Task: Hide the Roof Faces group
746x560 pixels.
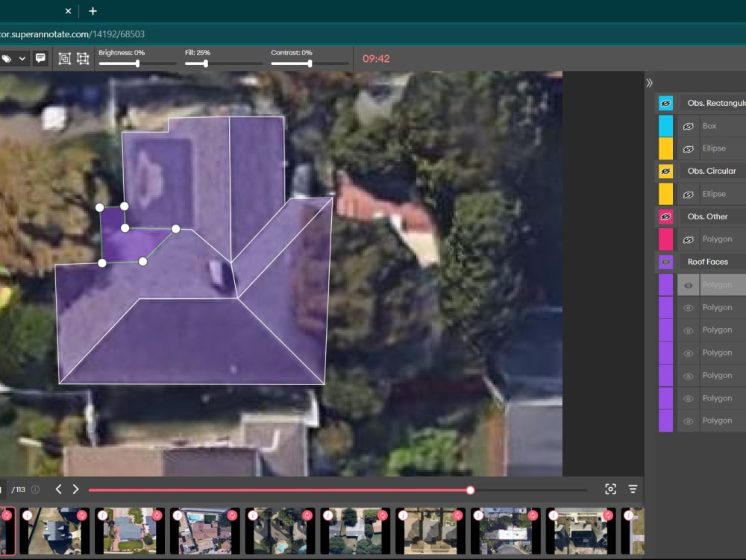Action: pos(665,262)
